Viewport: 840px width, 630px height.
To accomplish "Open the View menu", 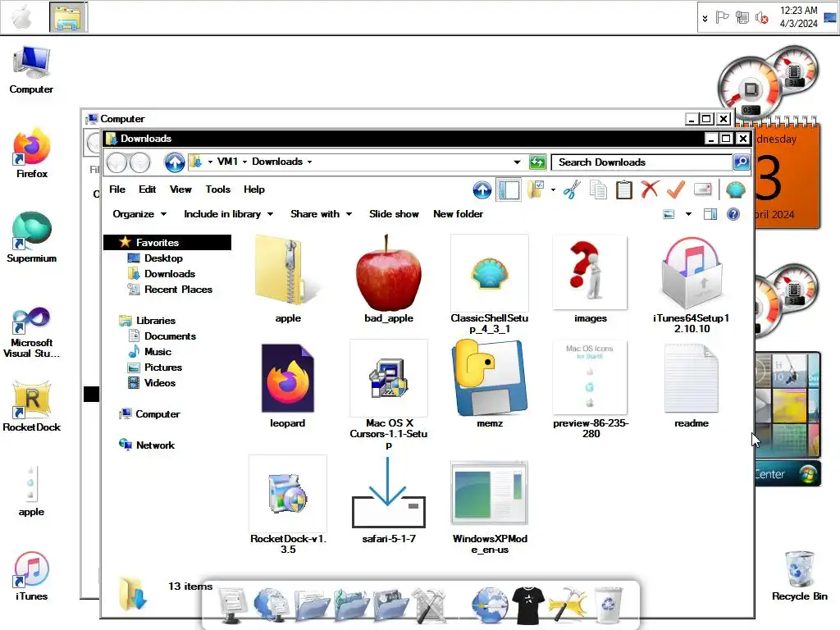I will [180, 189].
